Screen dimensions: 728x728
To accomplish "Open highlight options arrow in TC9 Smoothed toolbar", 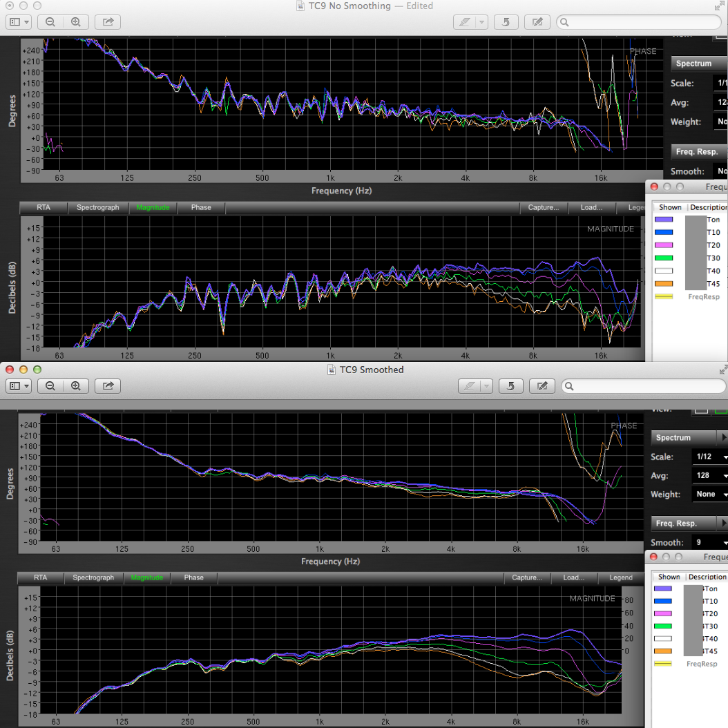I will pyautogui.click(x=486, y=386).
